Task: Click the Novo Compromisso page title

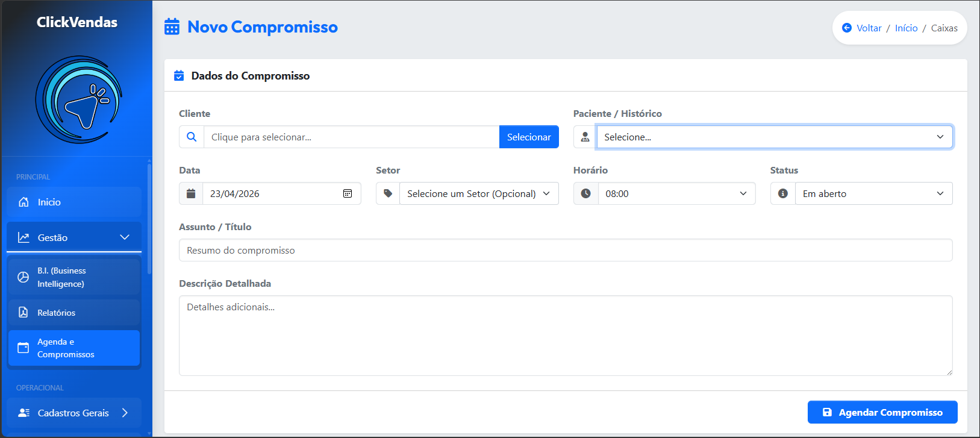Action: 263,27
